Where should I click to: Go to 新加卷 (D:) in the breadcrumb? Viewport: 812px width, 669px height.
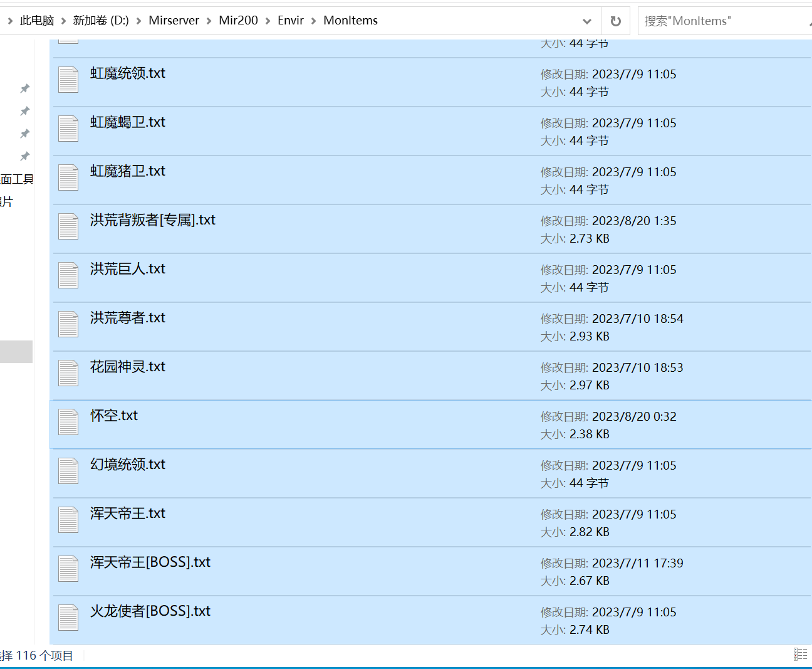(101, 21)
